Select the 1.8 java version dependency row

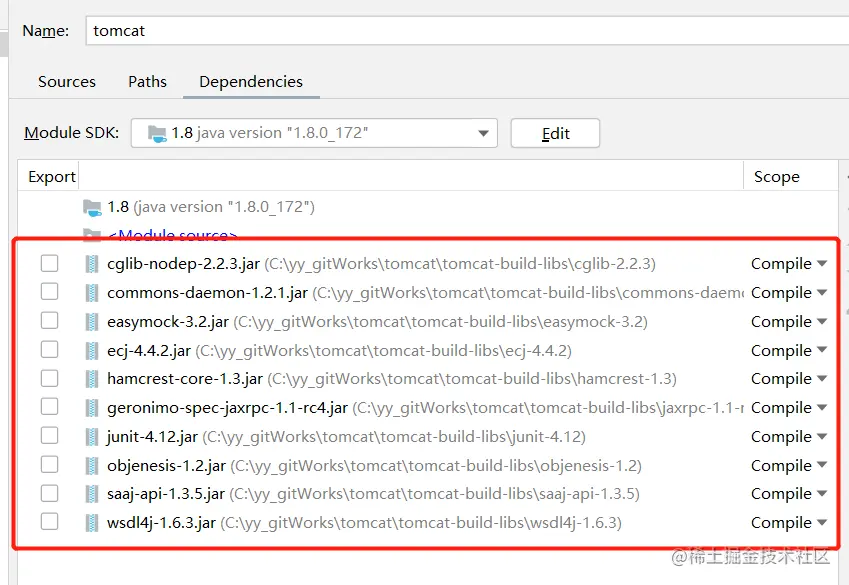point(211,207)
